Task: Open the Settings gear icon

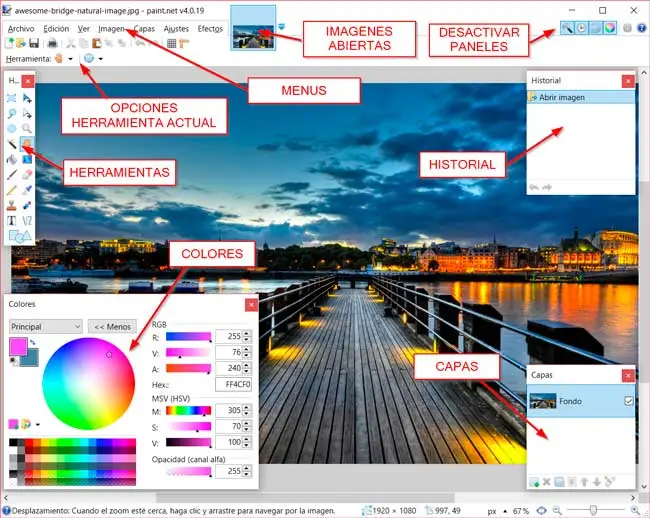Action: coord(628,28)
